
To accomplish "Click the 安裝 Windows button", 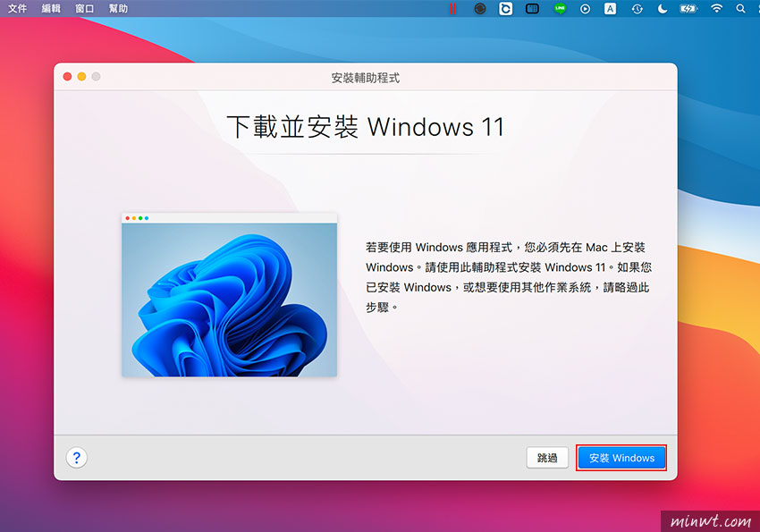I will 621,458.
